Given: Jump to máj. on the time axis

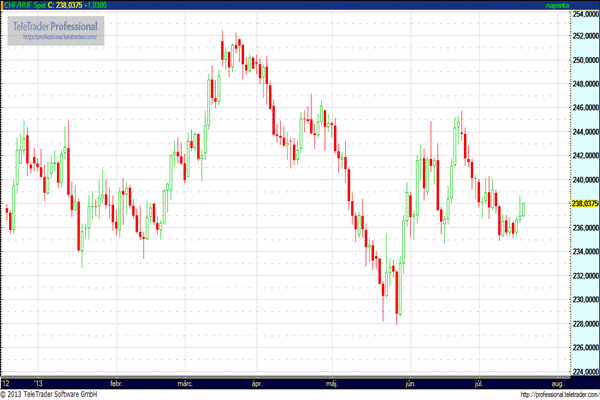Looking at the screenshot, I should click(x=333, y=383).
